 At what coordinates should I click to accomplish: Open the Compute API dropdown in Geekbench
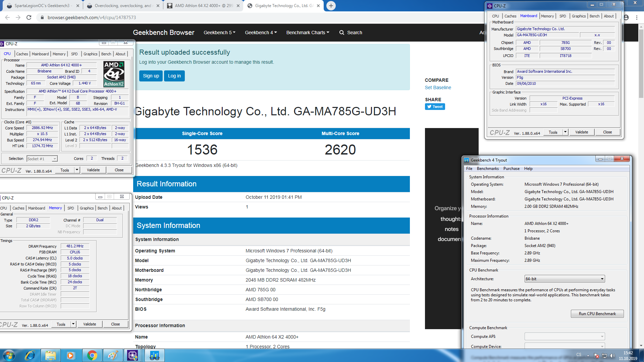565,337
